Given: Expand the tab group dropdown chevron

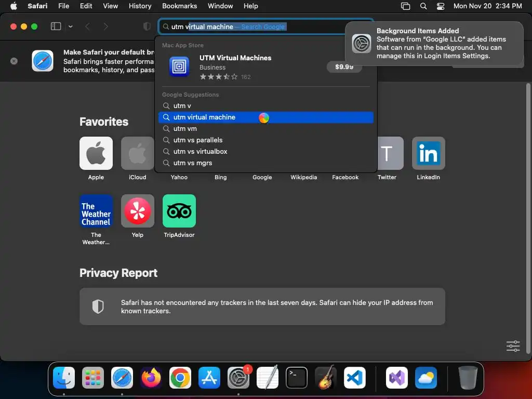Looking at the screenshot, I should click(70, 26).
